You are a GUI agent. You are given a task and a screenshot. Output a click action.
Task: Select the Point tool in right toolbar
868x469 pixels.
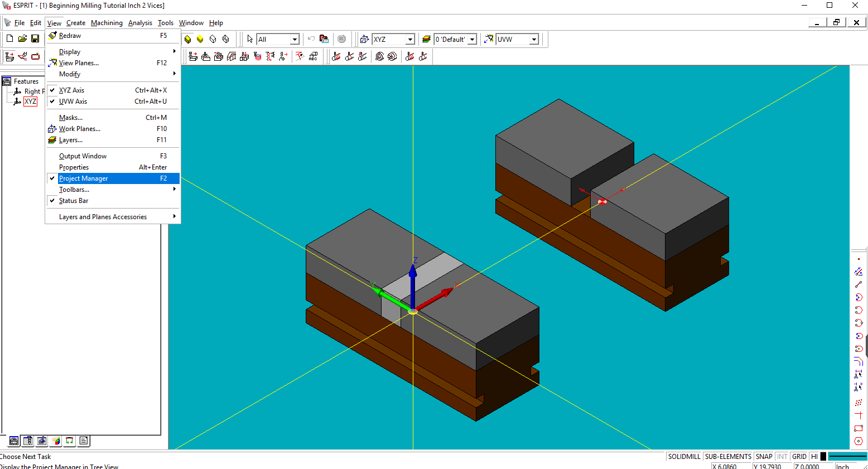point(859,259)
